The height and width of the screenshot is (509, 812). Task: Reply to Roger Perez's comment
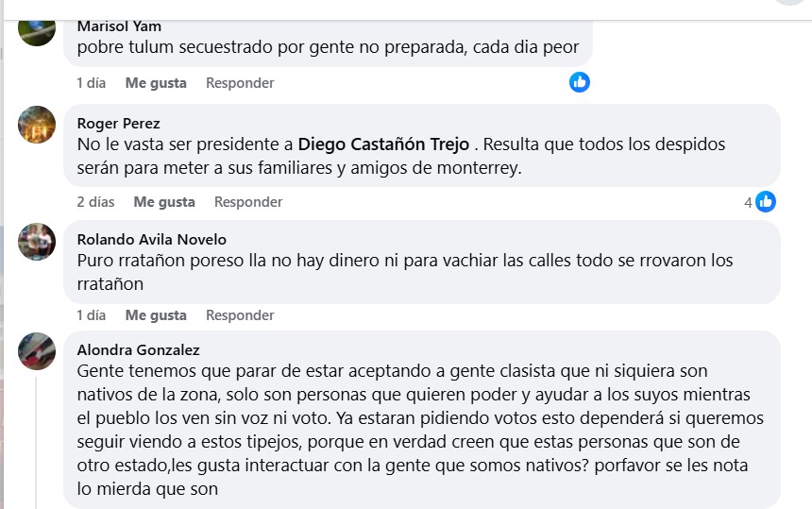(248, 202)
